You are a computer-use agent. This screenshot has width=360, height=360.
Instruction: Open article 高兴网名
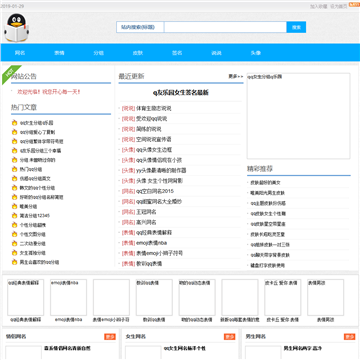click(x=146, y=222)
